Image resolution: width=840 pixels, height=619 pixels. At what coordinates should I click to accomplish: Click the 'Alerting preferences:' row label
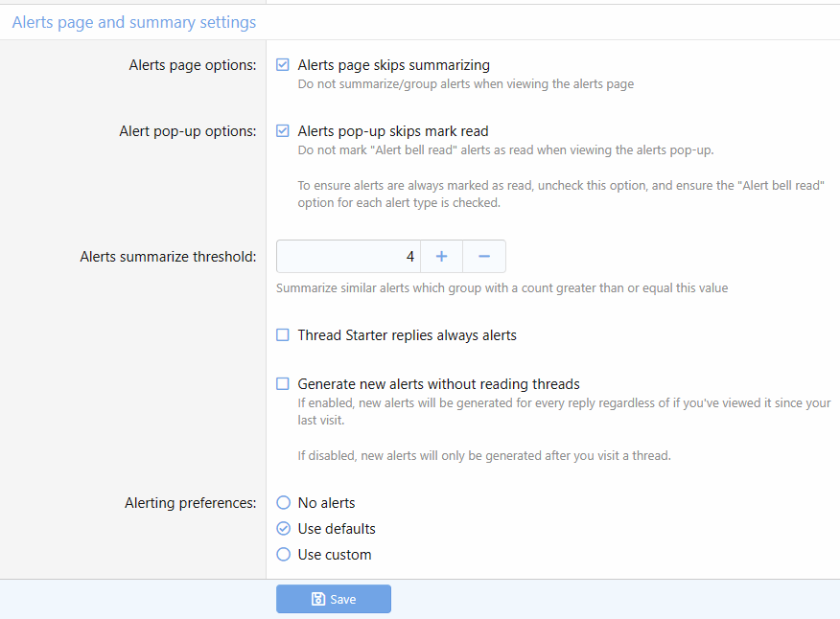pyautogui.click(x=190, y=503)
